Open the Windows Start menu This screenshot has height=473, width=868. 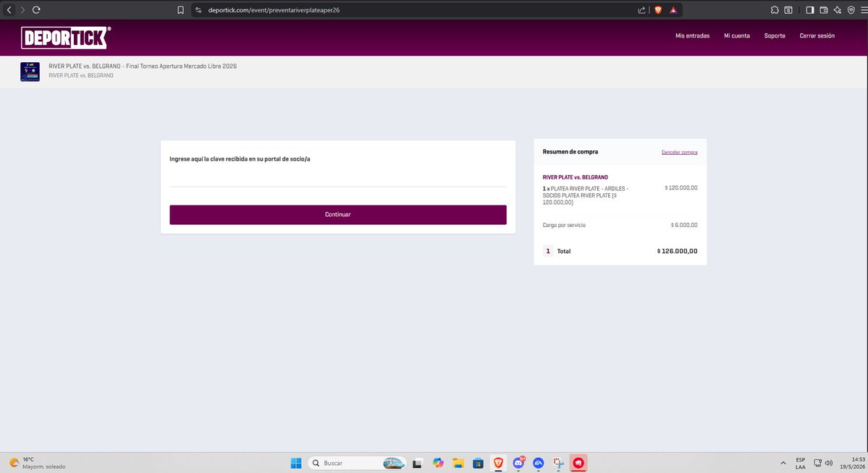(296, 463)
